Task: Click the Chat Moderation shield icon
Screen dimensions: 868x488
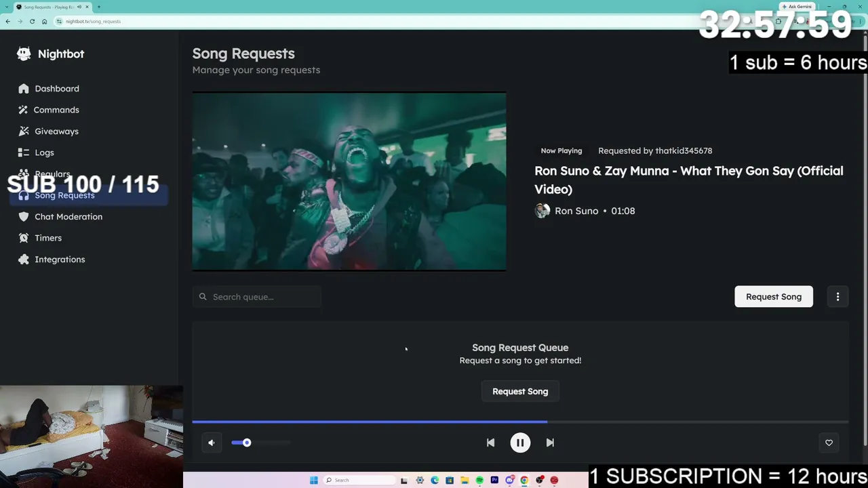Action: 24,217
